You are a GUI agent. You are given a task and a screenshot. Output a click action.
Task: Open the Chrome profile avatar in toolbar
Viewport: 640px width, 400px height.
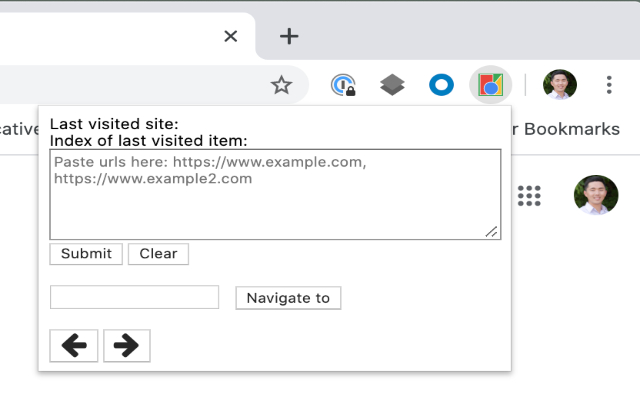click(x=560, y=86)
